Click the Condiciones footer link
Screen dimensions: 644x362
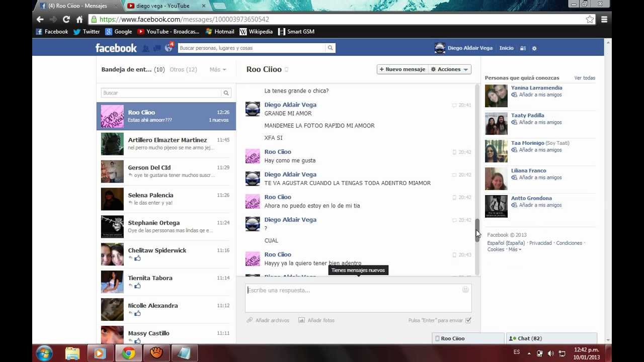(x=569, y=243)
